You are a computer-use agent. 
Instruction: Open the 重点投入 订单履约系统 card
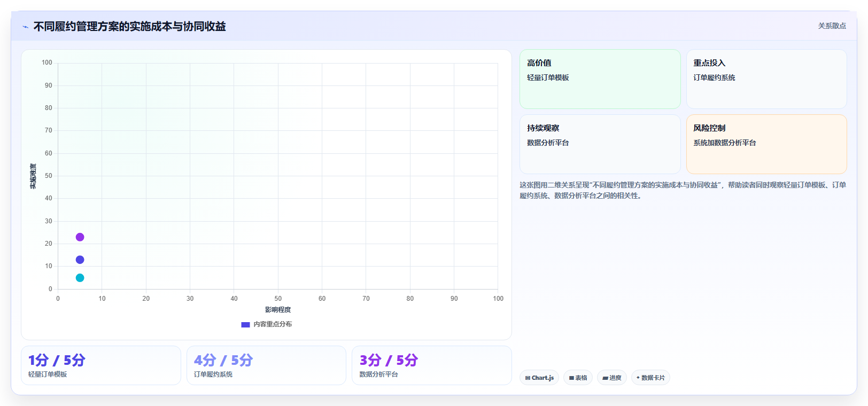click(x=766, y=79)
